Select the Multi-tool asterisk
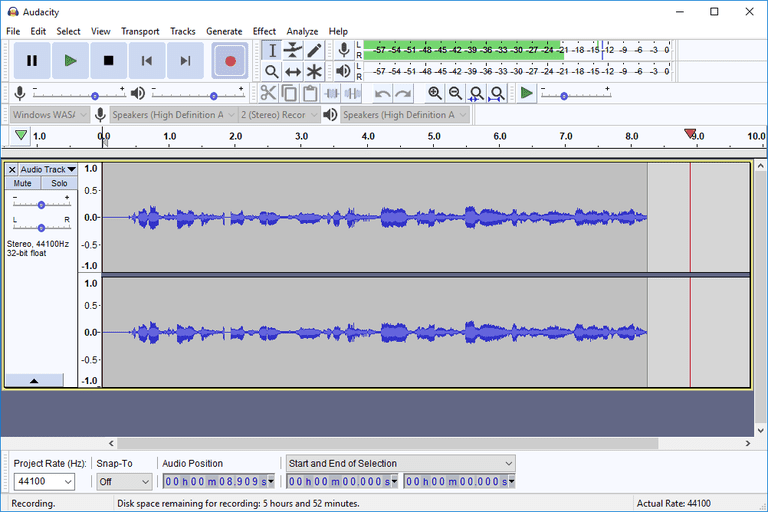Viewport: 768px width, 512px height. tap(314, 72)
